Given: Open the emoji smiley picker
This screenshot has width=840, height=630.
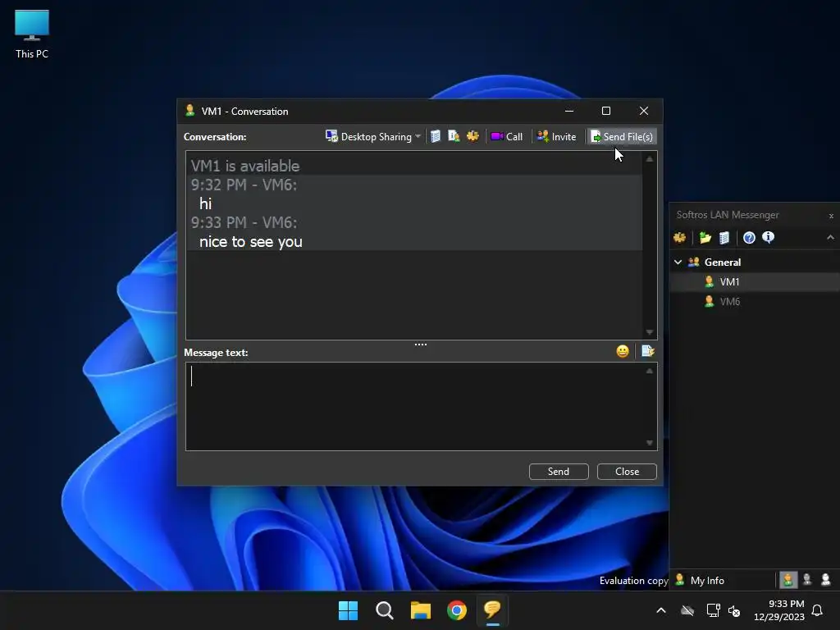Looking at the screenshot, I should [x=623, y=351].
